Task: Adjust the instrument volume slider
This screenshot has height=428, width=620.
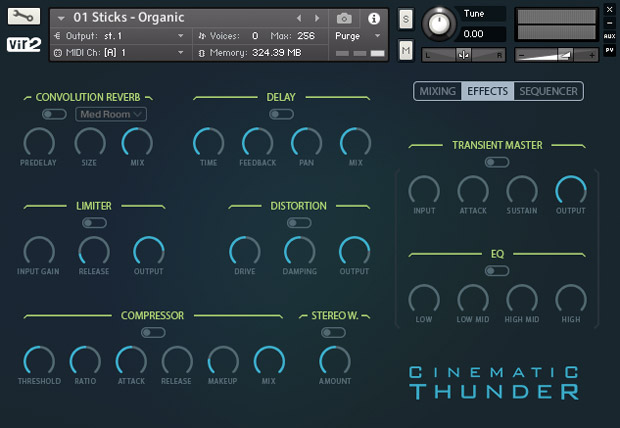Action: (556, 55)
